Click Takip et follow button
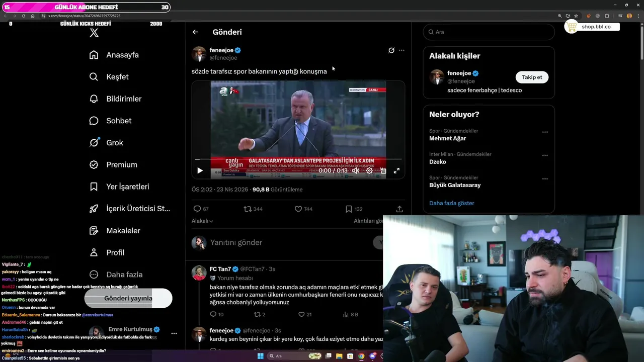644x362 pixels. [532, 77]
